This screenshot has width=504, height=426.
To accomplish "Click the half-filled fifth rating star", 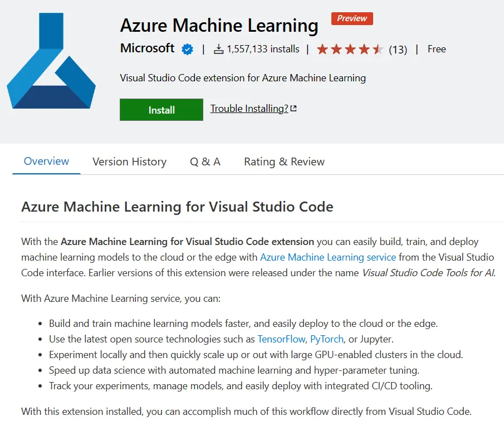I will coord(378,50).
